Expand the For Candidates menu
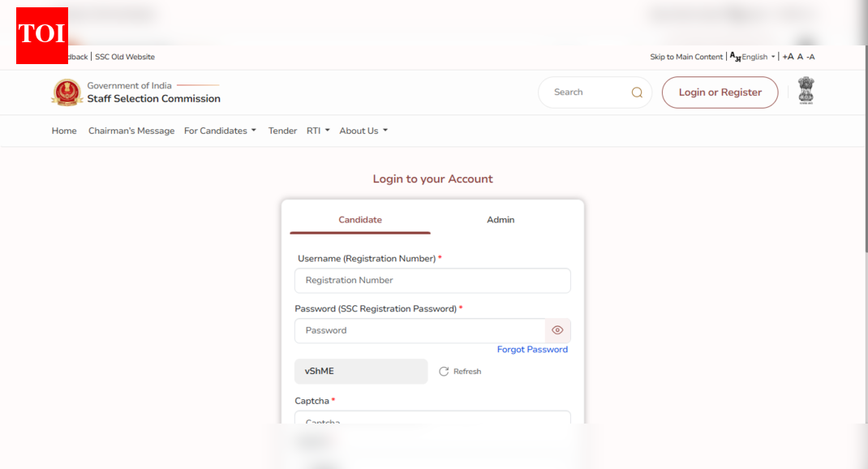 (x=220, y=131)
